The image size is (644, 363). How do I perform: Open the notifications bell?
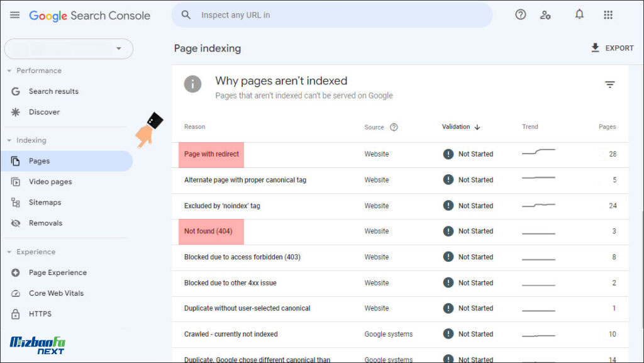click(579, 14)
